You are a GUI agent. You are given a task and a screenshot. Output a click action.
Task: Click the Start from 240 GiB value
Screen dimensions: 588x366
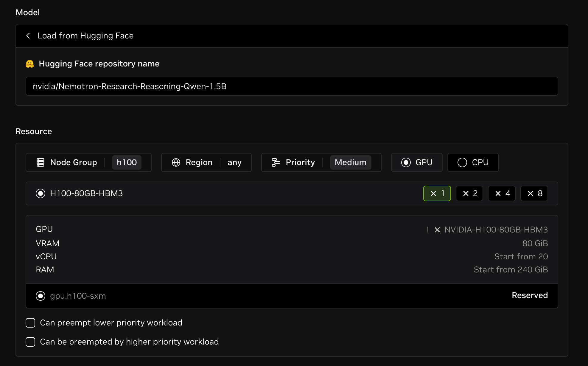pos(511,270)
